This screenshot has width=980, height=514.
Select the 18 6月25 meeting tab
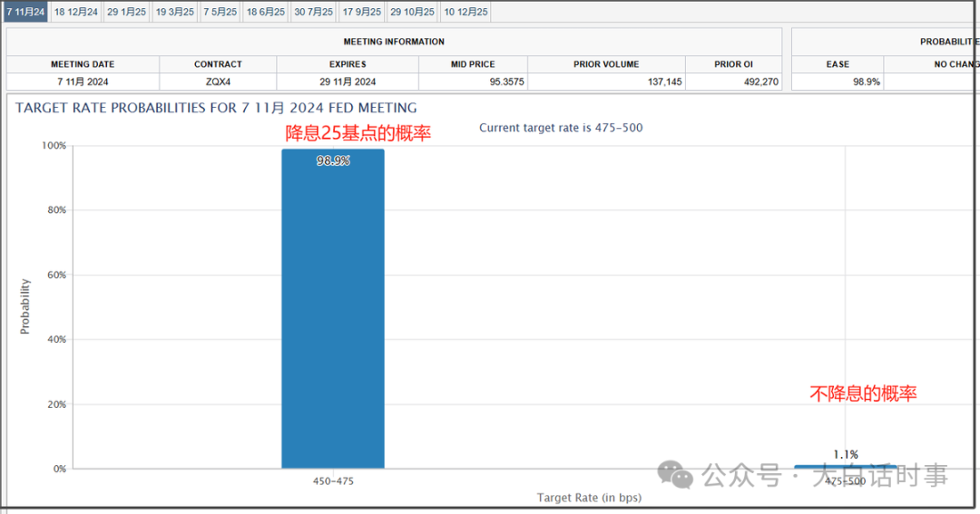pos(266,12)
